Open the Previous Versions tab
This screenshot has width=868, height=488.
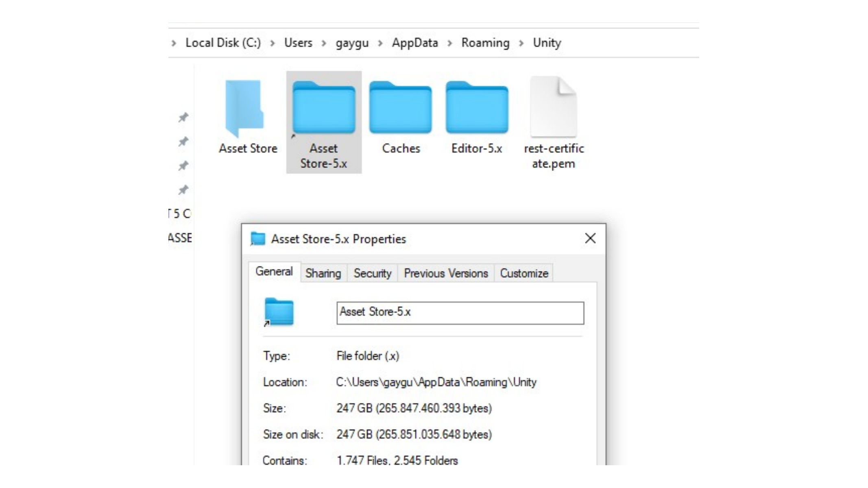pyautogui.click(x=446, y=273)
